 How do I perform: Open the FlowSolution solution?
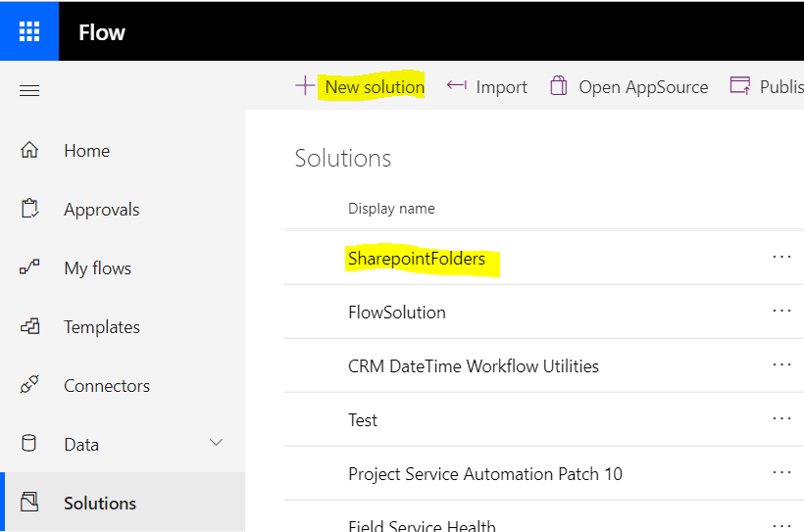(397, 313)
